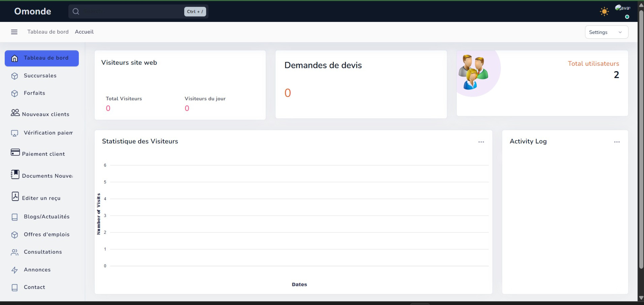Click the Paiement client card icon

coord(15,152)
